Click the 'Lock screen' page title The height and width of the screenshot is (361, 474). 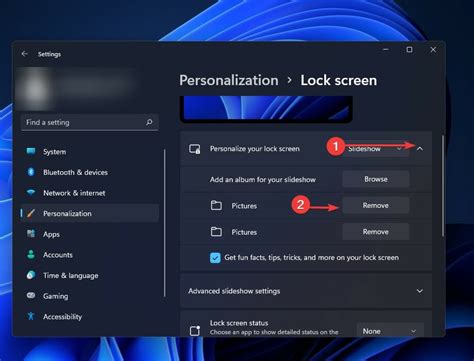pos(339,80)
